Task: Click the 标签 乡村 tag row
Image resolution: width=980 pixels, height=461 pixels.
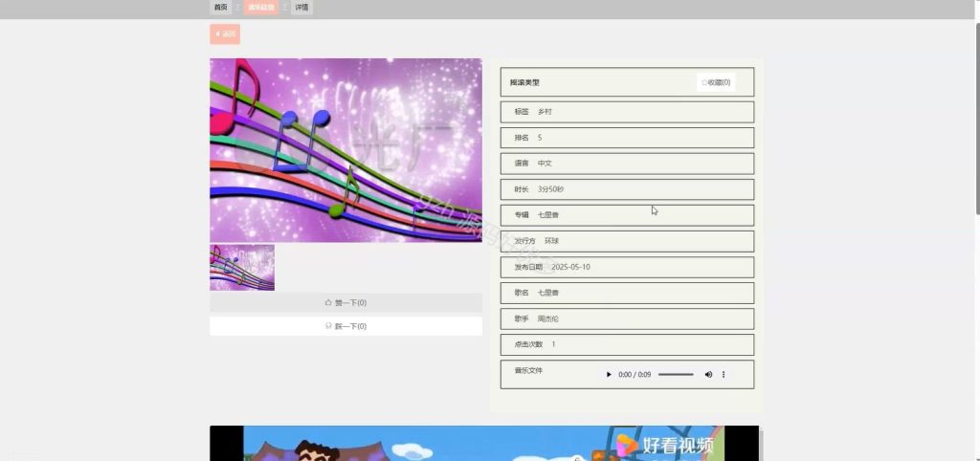Action: coord(627,112)
